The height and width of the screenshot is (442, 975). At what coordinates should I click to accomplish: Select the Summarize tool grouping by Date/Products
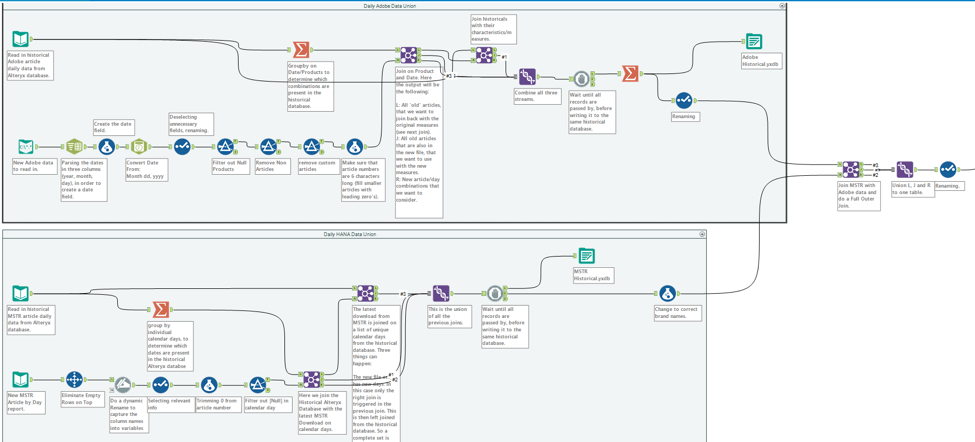pyautogui.click(x=301, y=50)
